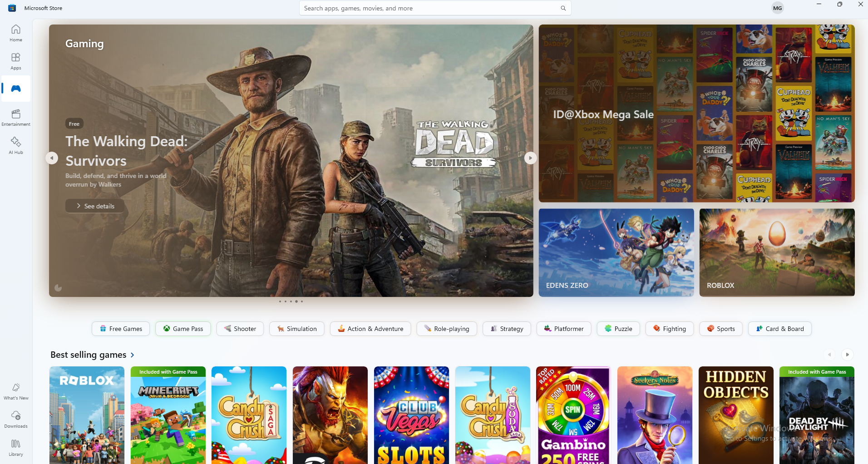Open the red-haired warrior game card
Viewport: 868px width, 464px height.
(x=330, y=415)
